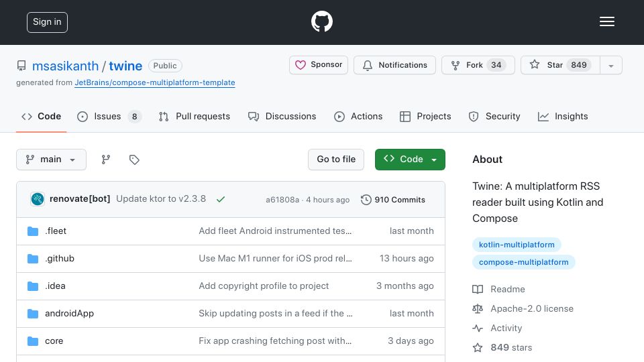The width and height of the screenshot is (644, 362).
Task: Open the Readme link in About
Action: click(x=498, y=290)
